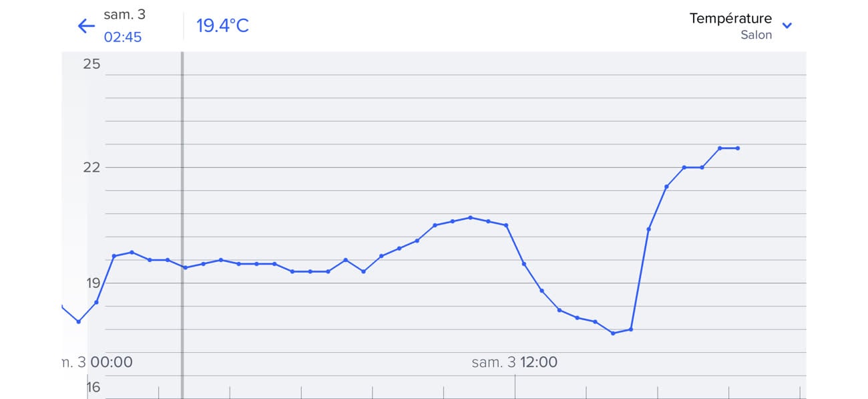The height and width of the screenshot is (399, 868).
Task: Click the Température metric selector label
Action: 730,19
